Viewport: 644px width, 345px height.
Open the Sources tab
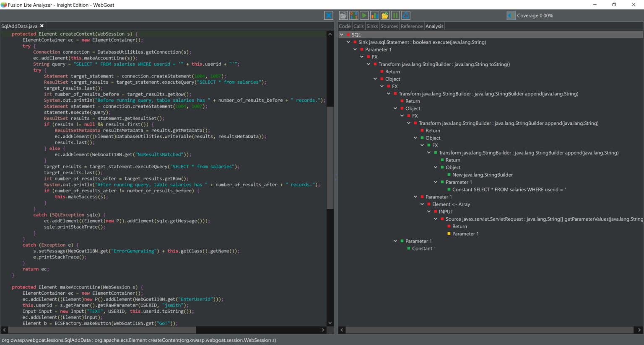coord(389,26)
